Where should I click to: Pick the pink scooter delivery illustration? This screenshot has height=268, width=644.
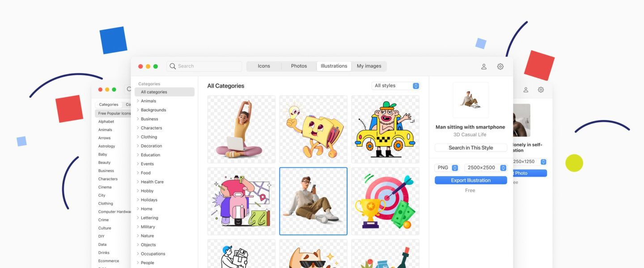241,201
